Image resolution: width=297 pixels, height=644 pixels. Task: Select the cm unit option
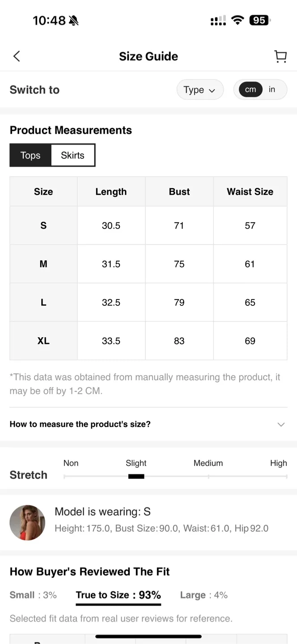pos(250,89)
